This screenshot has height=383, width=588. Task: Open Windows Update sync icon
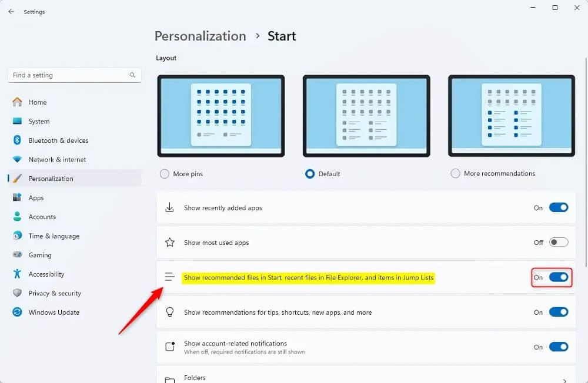click(x=17, y=312)
